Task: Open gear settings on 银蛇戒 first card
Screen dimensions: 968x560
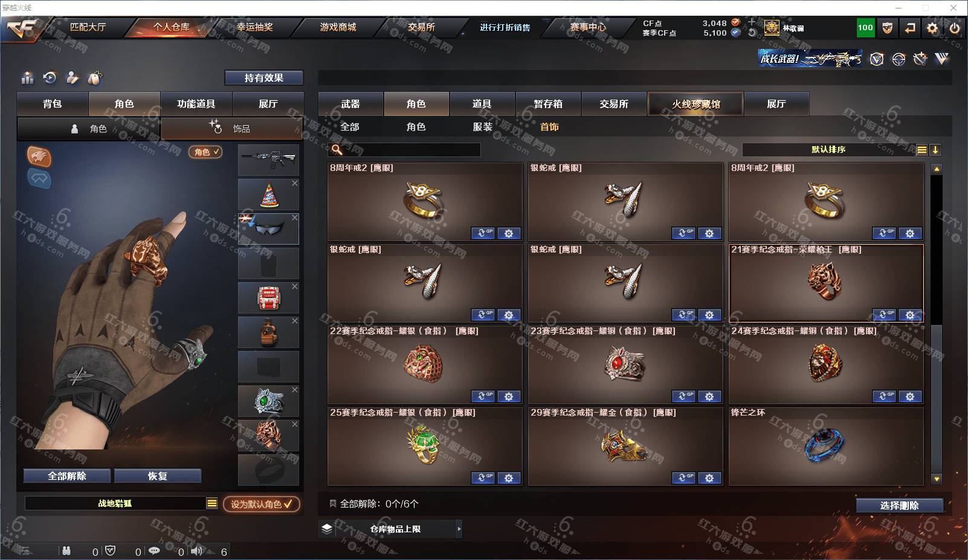Action: (x=709, y=233)
